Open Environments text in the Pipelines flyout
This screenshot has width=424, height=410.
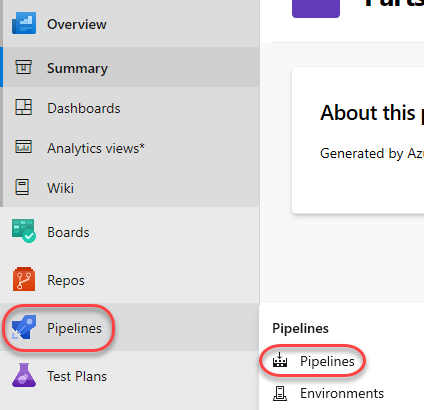[x=342, y=393]
